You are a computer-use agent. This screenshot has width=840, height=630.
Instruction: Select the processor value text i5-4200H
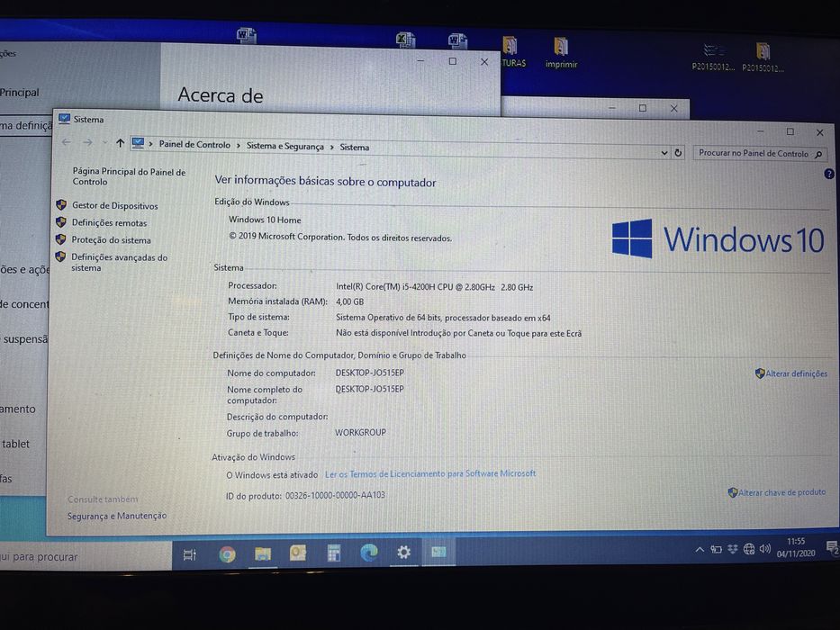435,287
